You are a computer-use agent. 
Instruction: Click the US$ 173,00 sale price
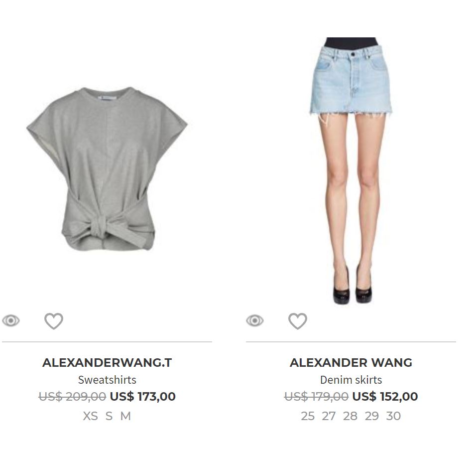pos(143,397)
